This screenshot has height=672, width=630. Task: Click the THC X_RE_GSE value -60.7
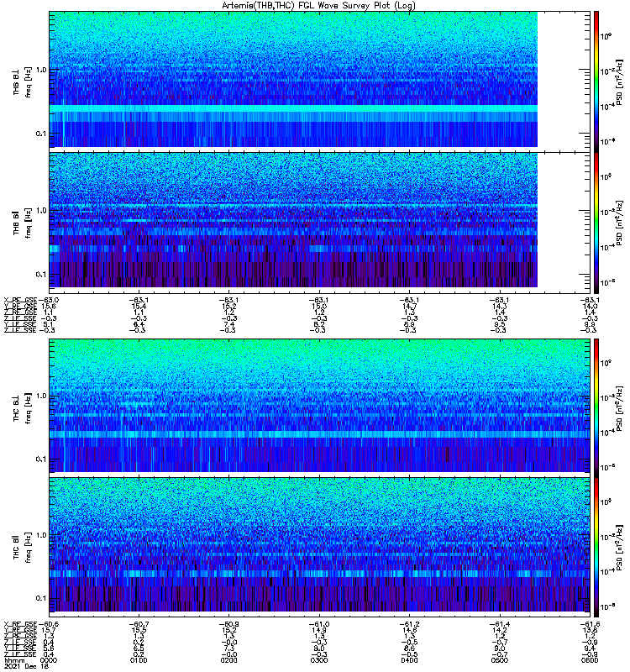coord(139,624)
